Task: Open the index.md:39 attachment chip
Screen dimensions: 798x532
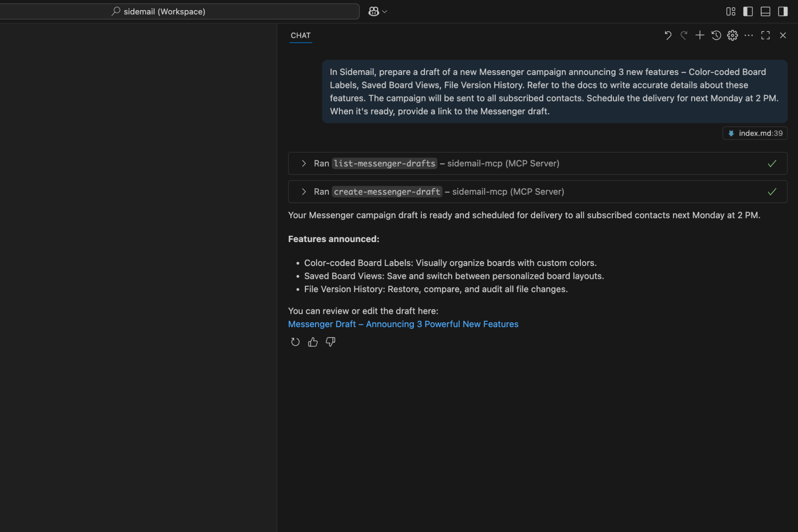Action: [755, 133]
